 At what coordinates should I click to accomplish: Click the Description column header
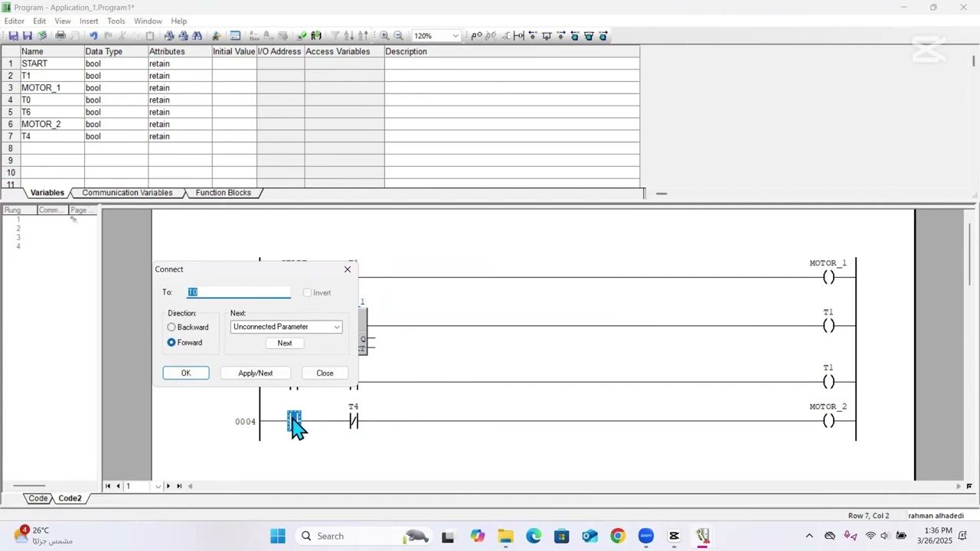[x=512, y=51]
